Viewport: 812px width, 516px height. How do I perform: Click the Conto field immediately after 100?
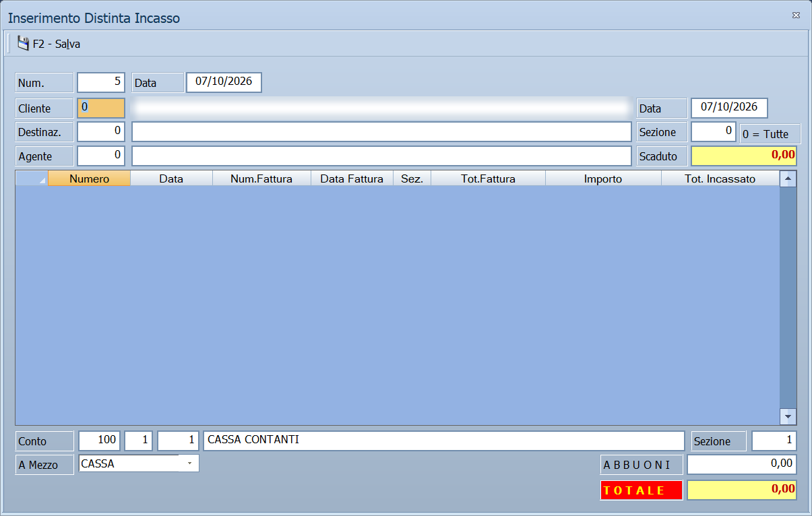138,441
